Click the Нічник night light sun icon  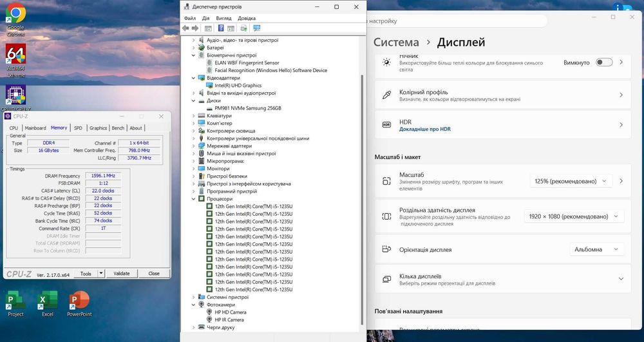386,62
